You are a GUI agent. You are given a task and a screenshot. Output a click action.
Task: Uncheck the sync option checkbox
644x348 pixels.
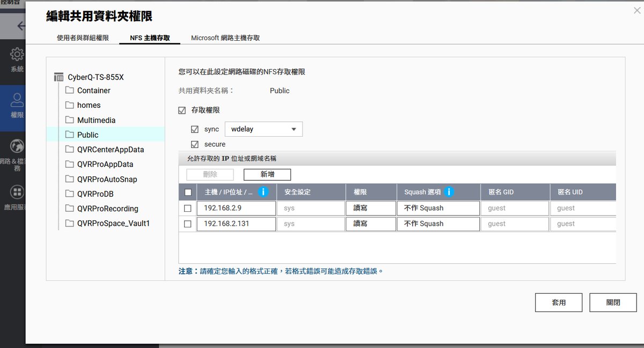click(195, 129)
